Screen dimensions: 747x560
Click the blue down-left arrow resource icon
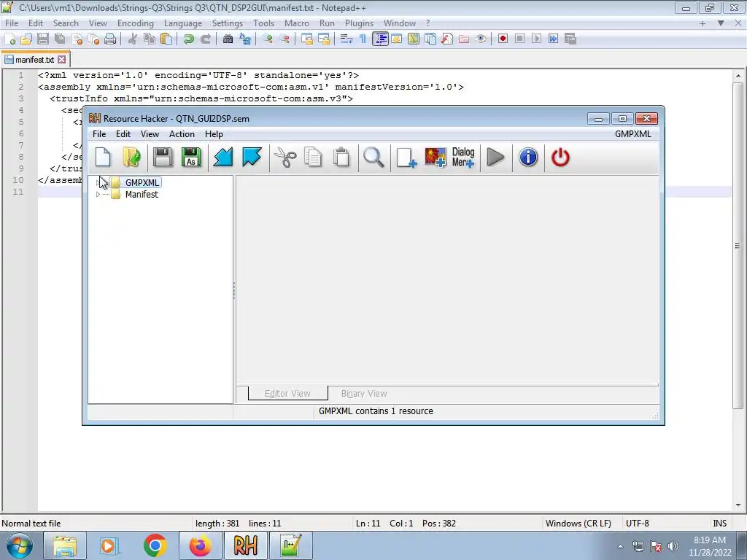[223, 157]
